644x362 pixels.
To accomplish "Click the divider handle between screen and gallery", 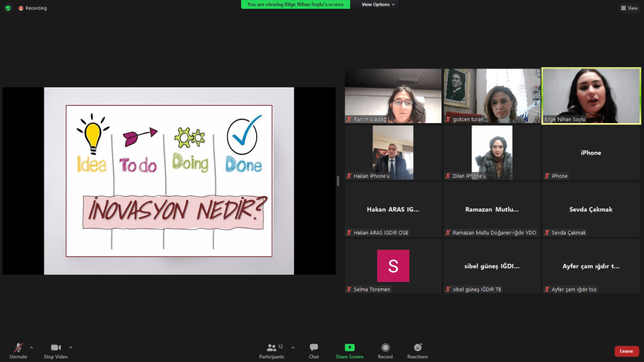I will (x=338, y=181).
